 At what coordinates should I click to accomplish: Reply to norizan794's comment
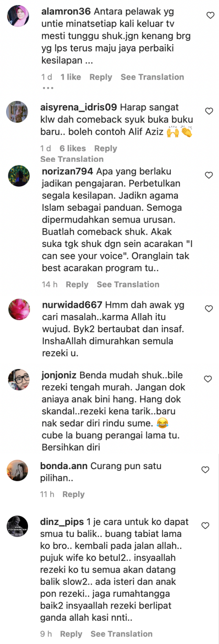click(77, 284)
